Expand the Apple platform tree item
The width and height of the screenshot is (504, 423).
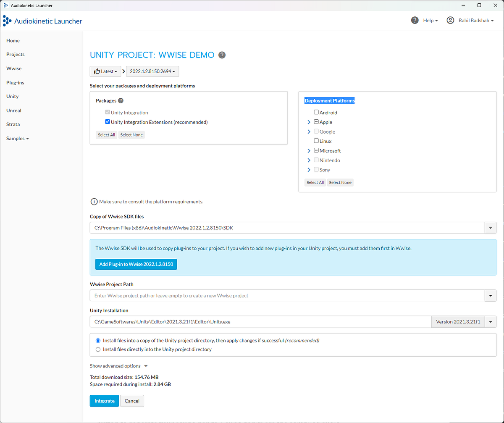309,122
